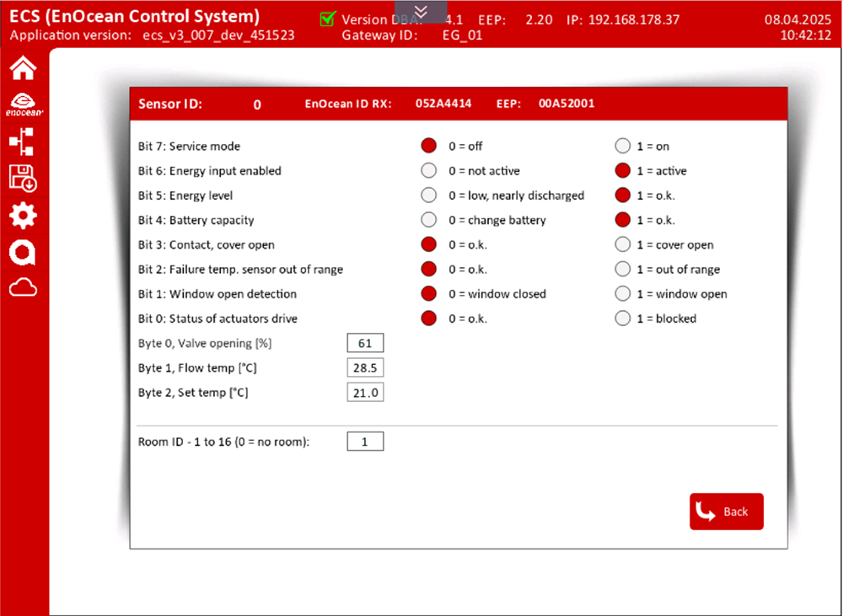Click the save/download disk icon
843x616 pixels.
point(23,179)
